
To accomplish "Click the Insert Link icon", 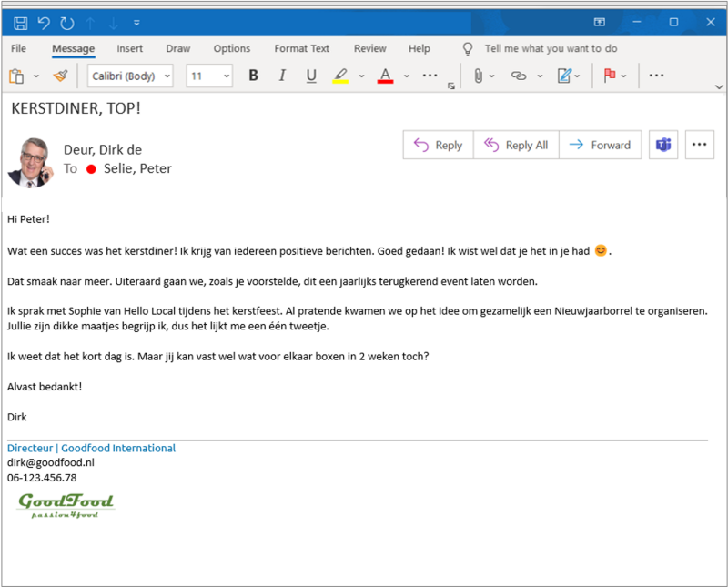I will (519, 76).
